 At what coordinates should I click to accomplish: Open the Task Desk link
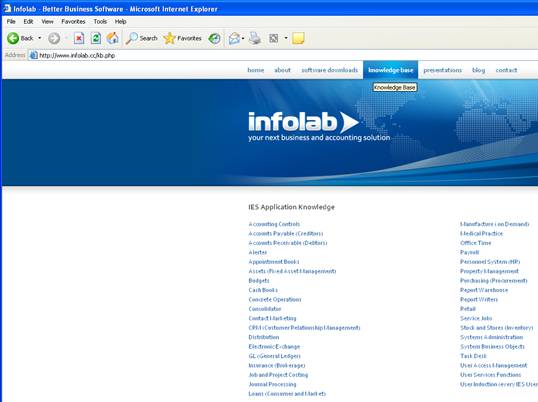pyautogui.click(x=473, y=356)
